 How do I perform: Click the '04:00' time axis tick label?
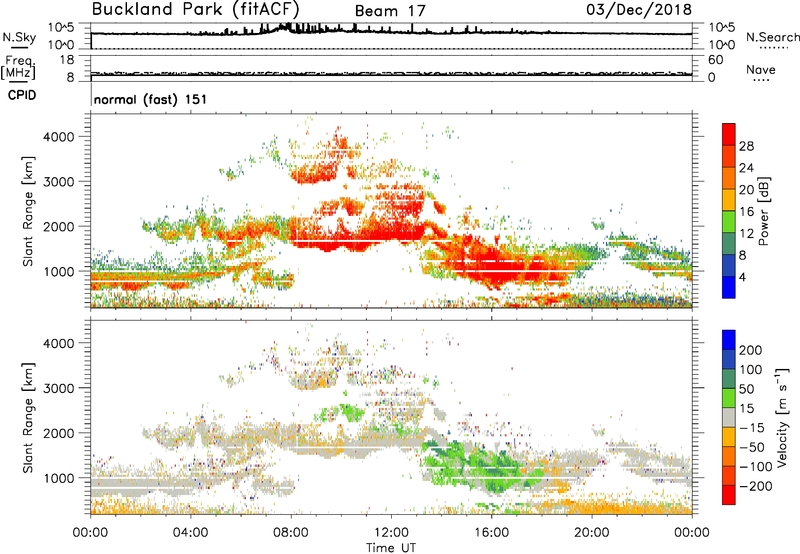click(190, 533)
